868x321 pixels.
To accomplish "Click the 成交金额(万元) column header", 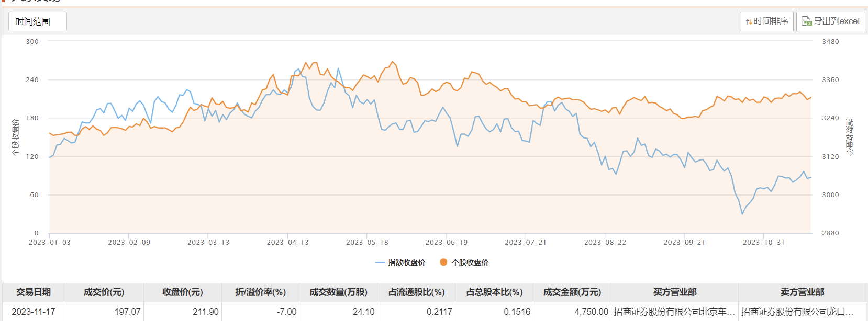I will click(x=572, y=292).
